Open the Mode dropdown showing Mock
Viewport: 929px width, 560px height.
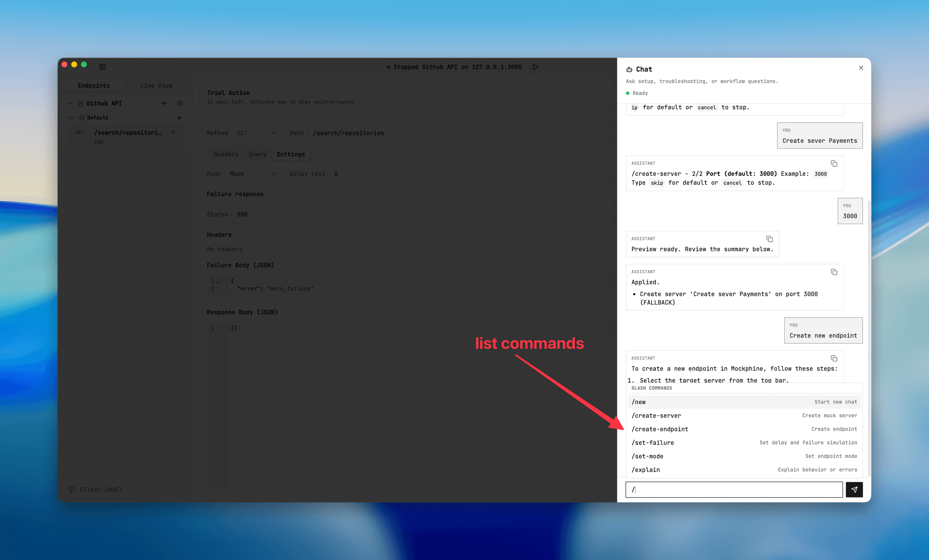(x=253, y=174)
